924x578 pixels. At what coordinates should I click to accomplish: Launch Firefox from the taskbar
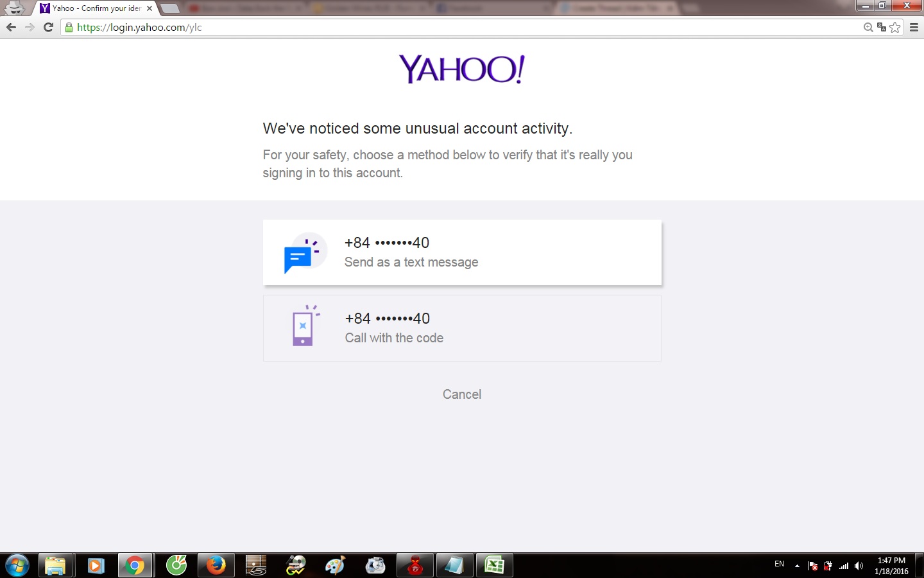click(216, 566)
